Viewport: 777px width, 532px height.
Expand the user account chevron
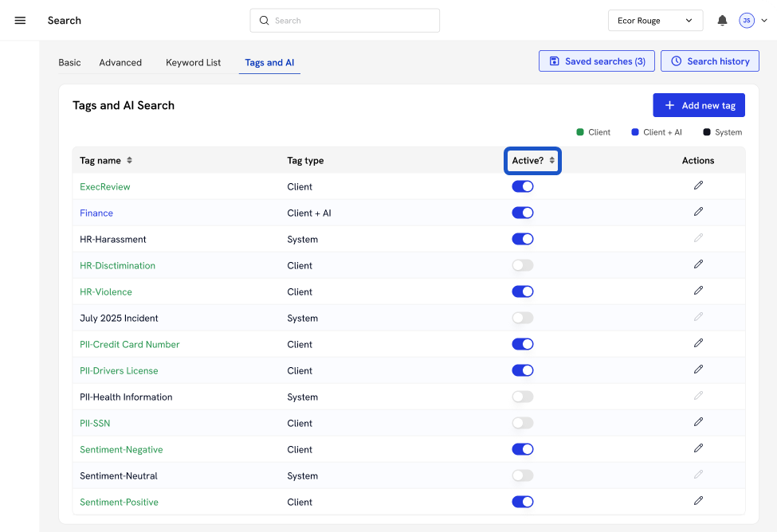[764, 21]
